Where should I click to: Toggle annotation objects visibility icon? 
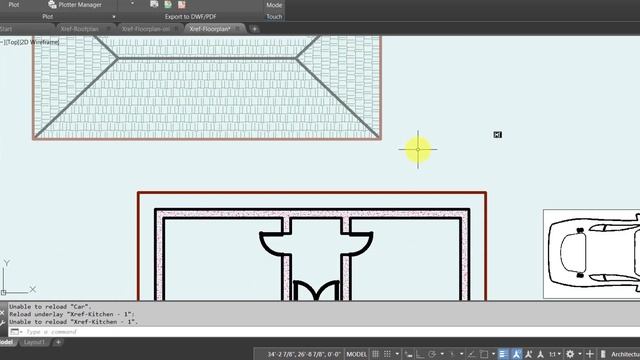pos(517,354)
